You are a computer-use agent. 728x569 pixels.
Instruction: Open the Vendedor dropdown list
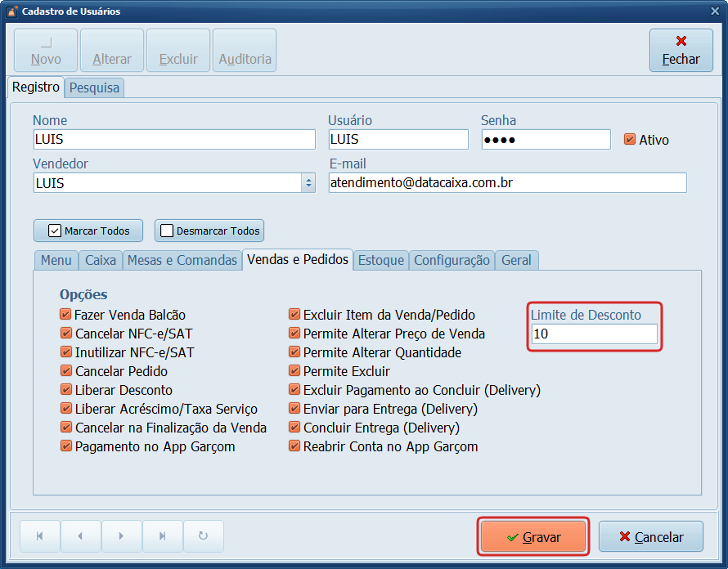308,183
